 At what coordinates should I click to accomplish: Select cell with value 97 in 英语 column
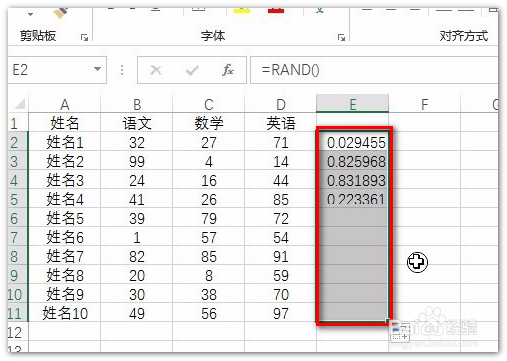tap(281, 313)
